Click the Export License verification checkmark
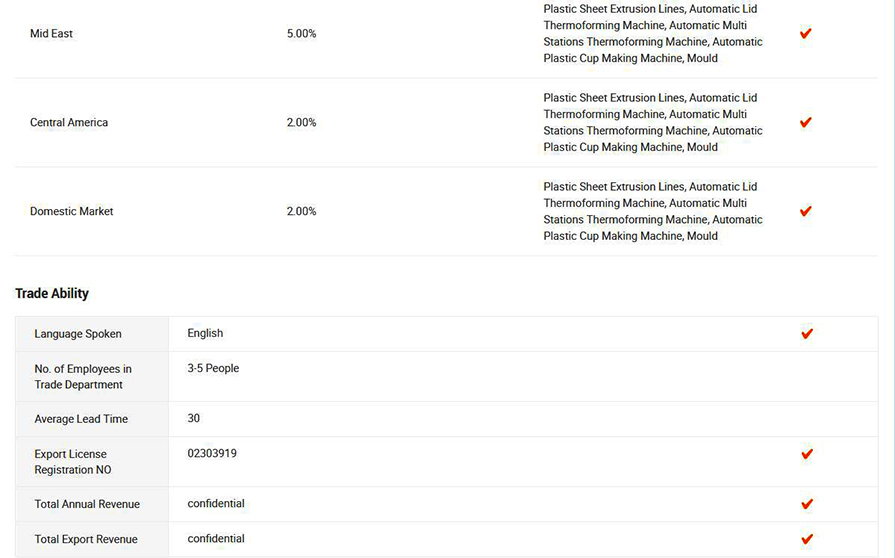This screenshot has height=558, width=895. click(807, 454)
